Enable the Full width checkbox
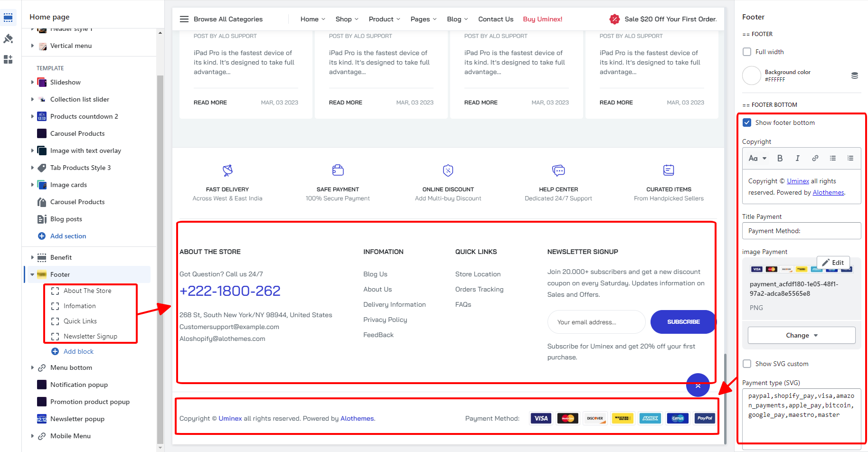Viewport: 868px width, 452px height. 747,52
